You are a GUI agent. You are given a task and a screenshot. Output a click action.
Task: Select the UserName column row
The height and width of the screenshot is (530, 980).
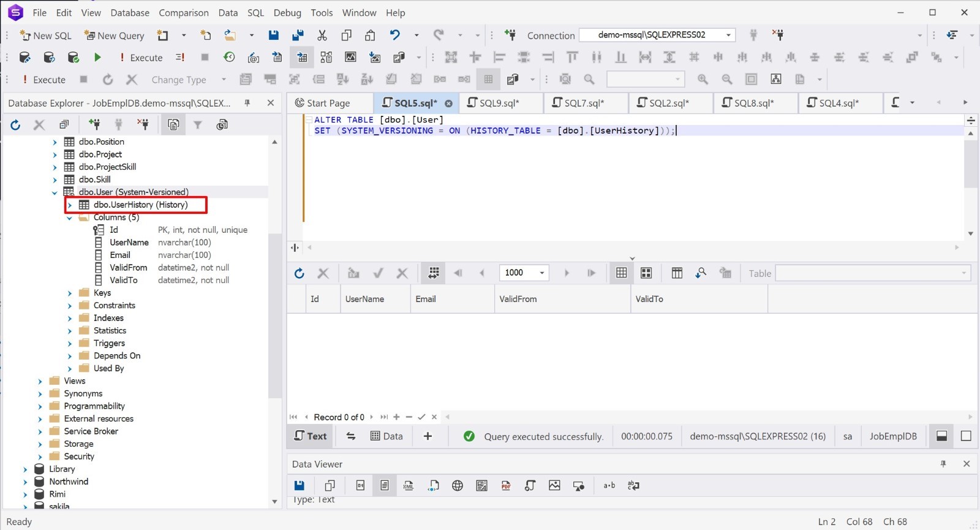pyautogui.click(x=129, y=243)
